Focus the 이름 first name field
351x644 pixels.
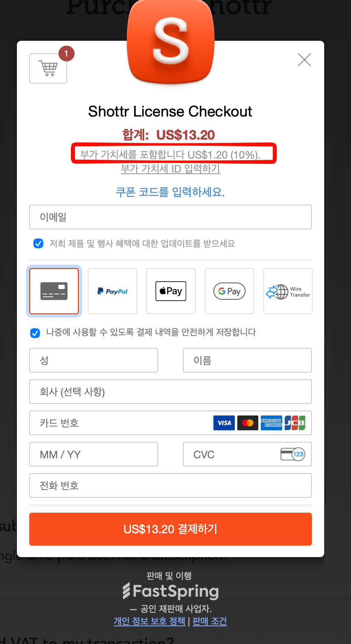(247, 360)
